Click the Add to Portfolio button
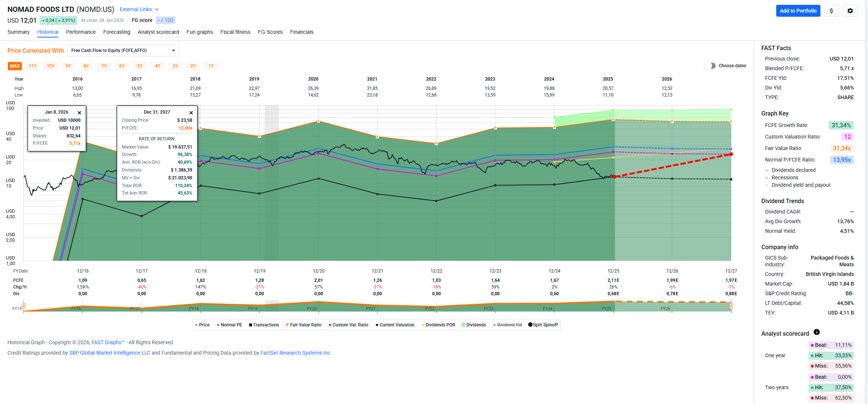 (798, 11)
